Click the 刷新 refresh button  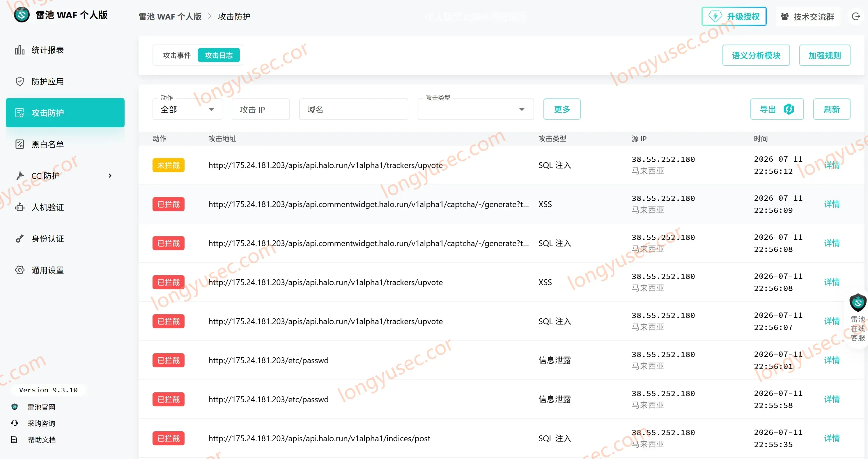pyautogui.click(x=832, y=109)
